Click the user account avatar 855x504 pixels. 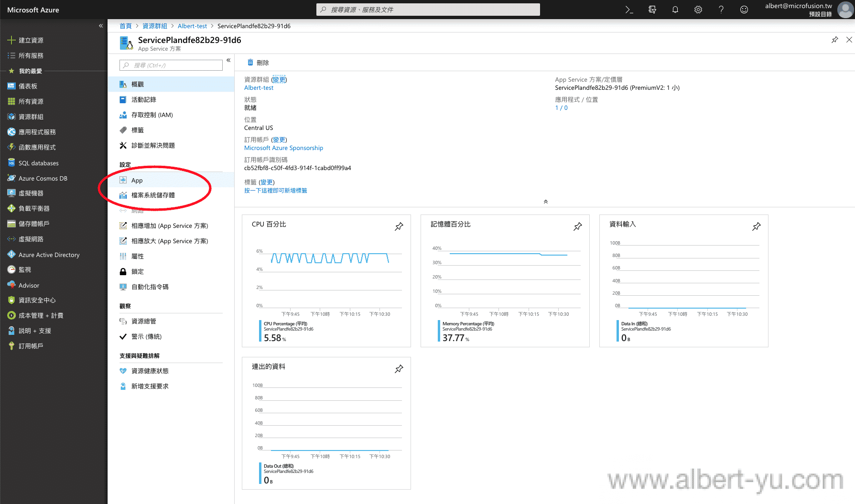[845, 10]
